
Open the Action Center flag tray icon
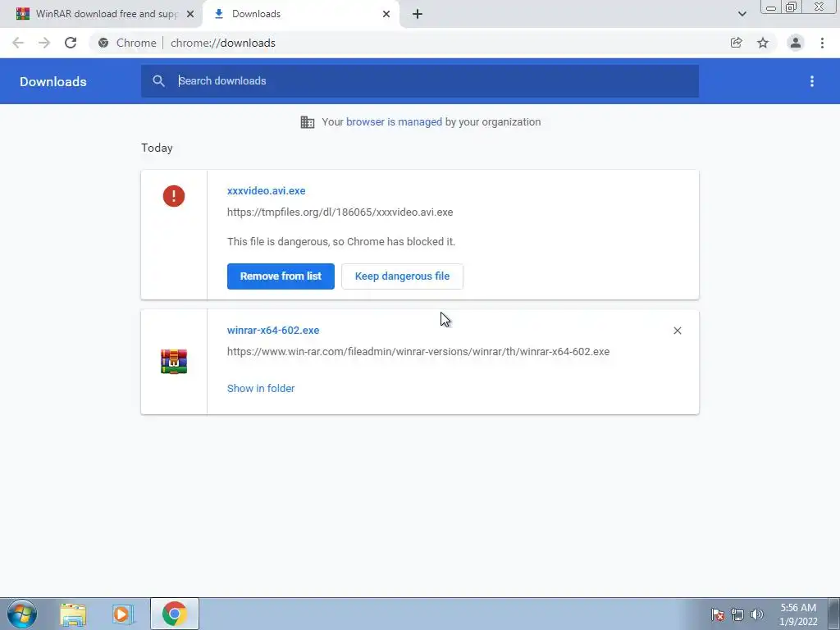point(718,614)
